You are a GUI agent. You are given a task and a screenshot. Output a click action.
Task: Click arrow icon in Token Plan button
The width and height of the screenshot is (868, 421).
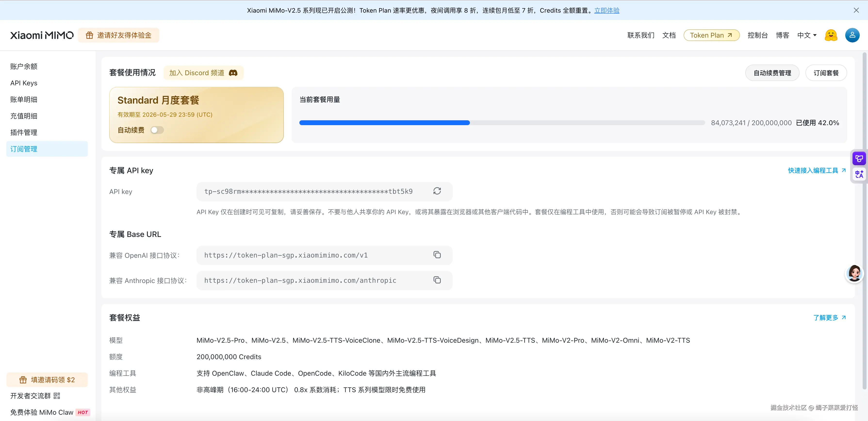[x=730, y=35]
